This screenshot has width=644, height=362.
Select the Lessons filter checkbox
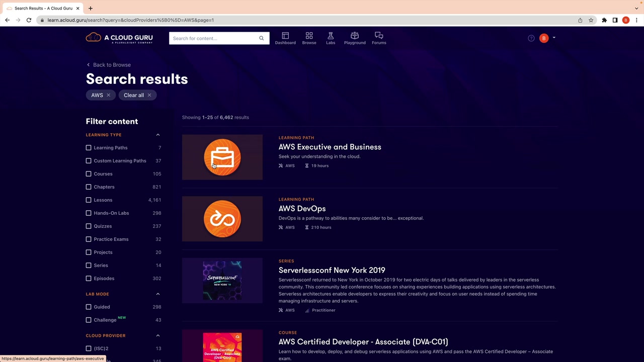pyautogui.click(x=89, y=200)
